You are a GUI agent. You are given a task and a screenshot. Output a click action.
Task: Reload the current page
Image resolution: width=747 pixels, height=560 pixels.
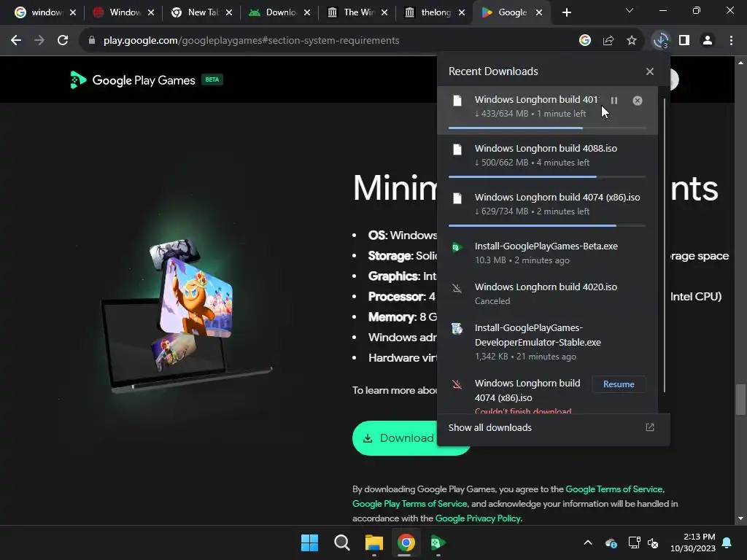coord(63,41)
